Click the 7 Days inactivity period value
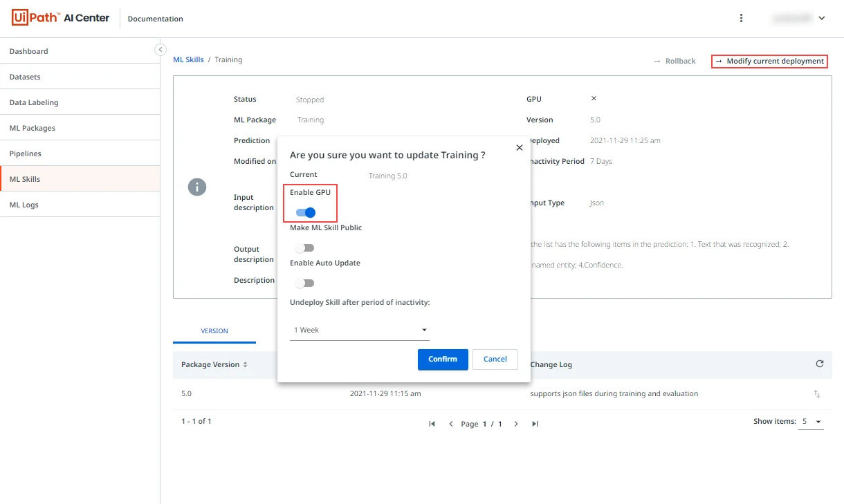844x504 pixels. [600, 161]
